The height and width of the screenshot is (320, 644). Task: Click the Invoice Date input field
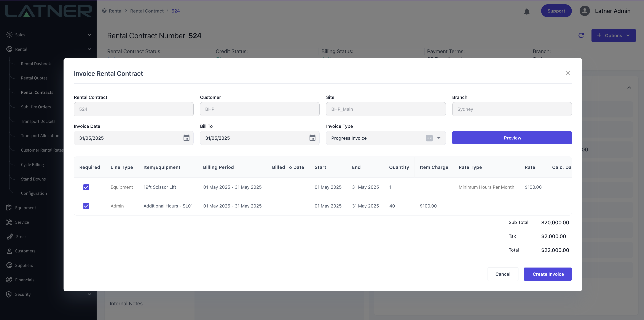click(x=128, y=138)
